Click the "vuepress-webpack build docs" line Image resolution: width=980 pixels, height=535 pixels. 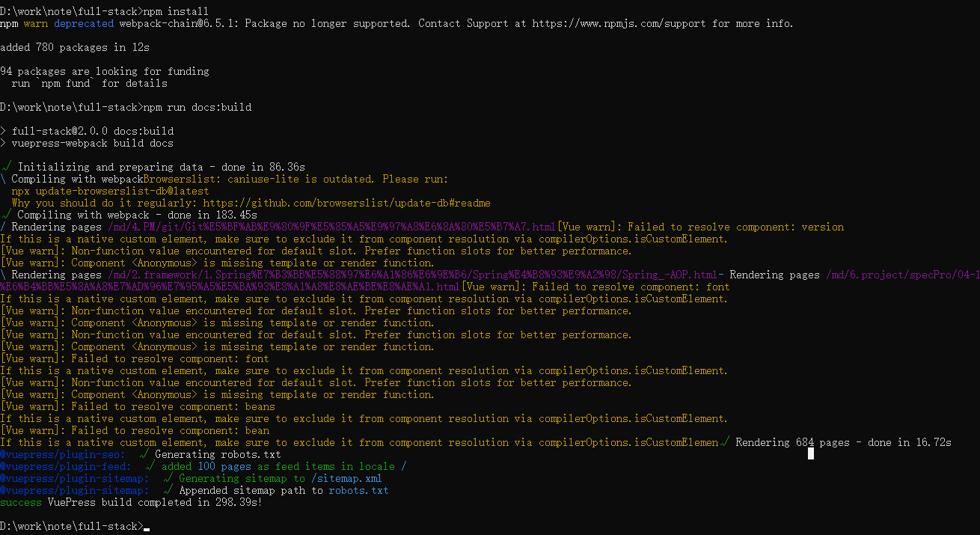pyautogui.click(x=92, y=143)
